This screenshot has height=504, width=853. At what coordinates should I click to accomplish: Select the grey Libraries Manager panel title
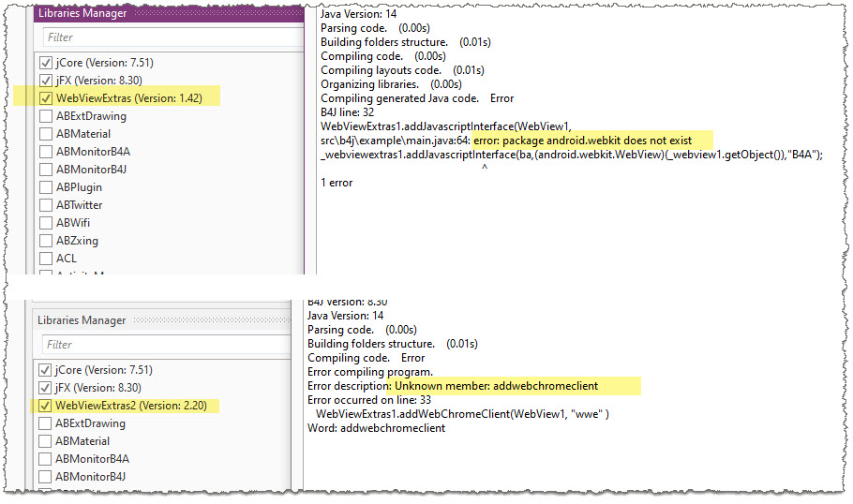(x=82, y=320)
